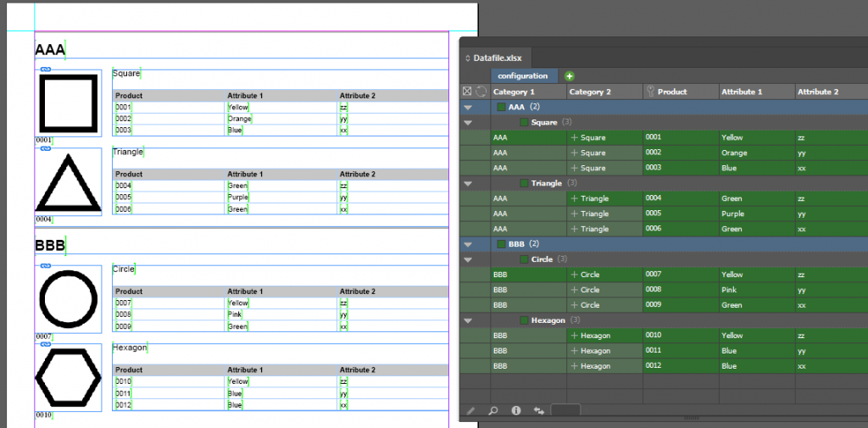The height and width of the screenshot is (428, 868).
Task: Click the green add configuration plus icon
Action: tap(570, 76)
